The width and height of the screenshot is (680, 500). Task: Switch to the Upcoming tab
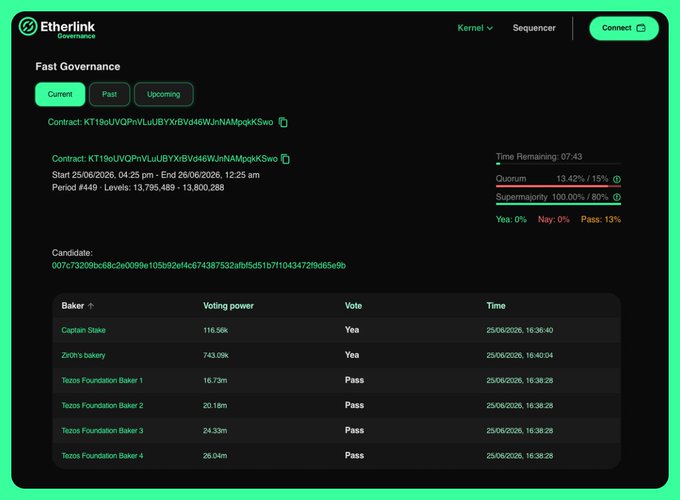pyautogui.click(x=163, y=94)
